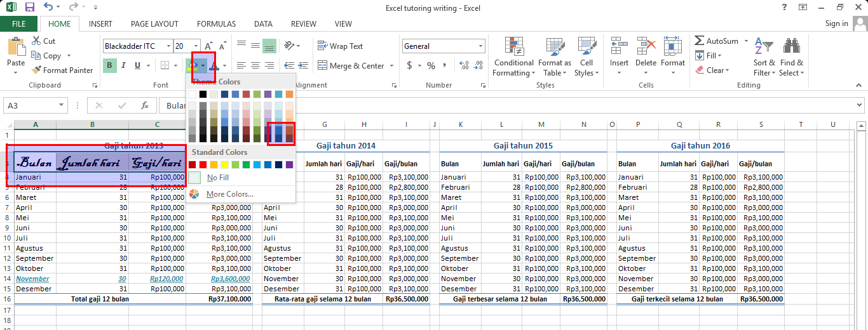
Task: Pick the yellow standard color swatch
Action: 225,165
